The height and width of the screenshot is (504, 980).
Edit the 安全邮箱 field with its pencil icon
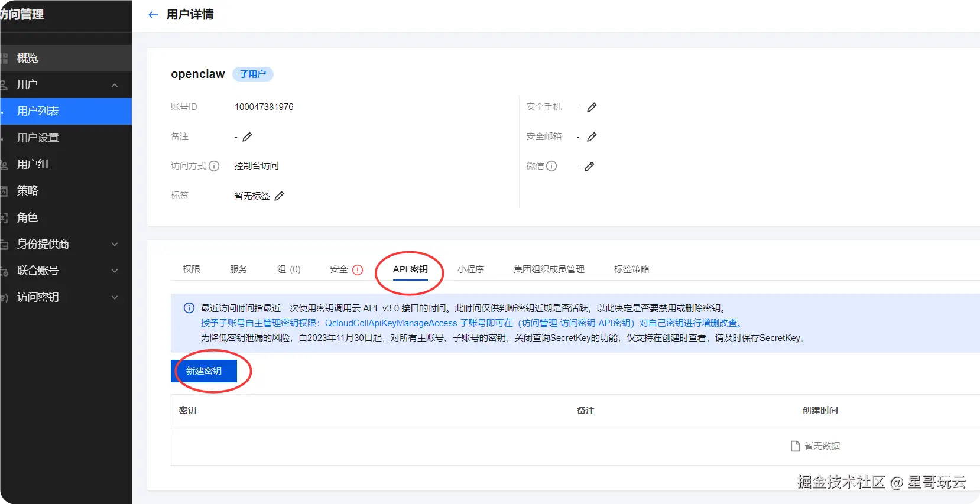point(592,137)
